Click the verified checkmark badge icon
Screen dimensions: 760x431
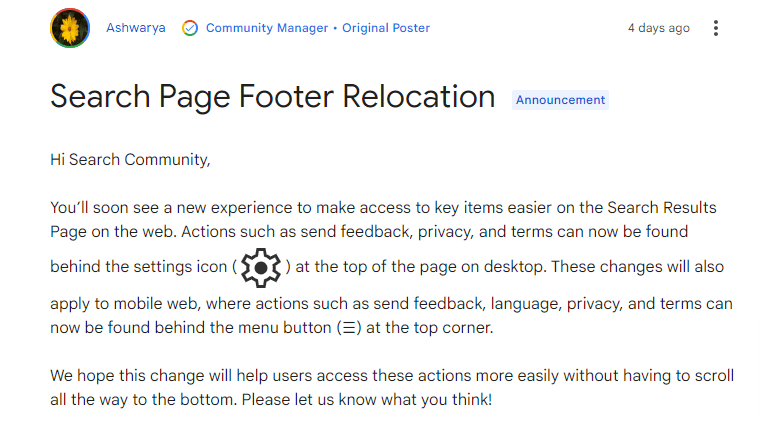point(190,28)
